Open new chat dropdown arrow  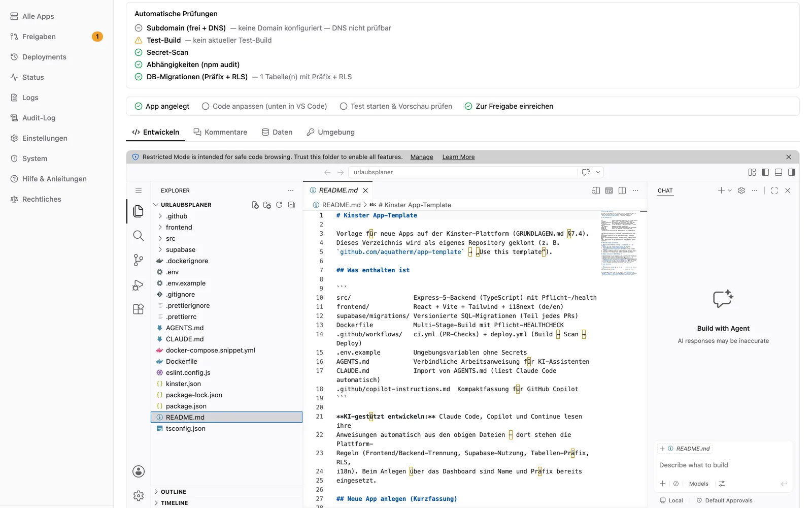click(730, 190)
